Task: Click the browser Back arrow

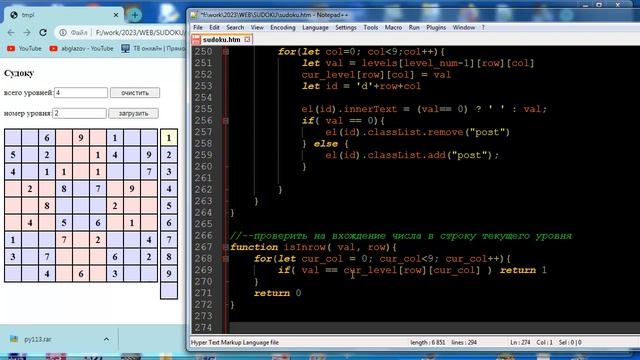Action: click(x=11, y=32)
